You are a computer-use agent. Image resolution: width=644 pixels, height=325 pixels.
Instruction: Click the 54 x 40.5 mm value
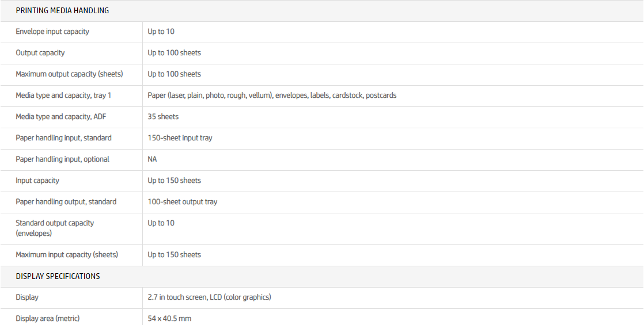[x=169, y=319]
